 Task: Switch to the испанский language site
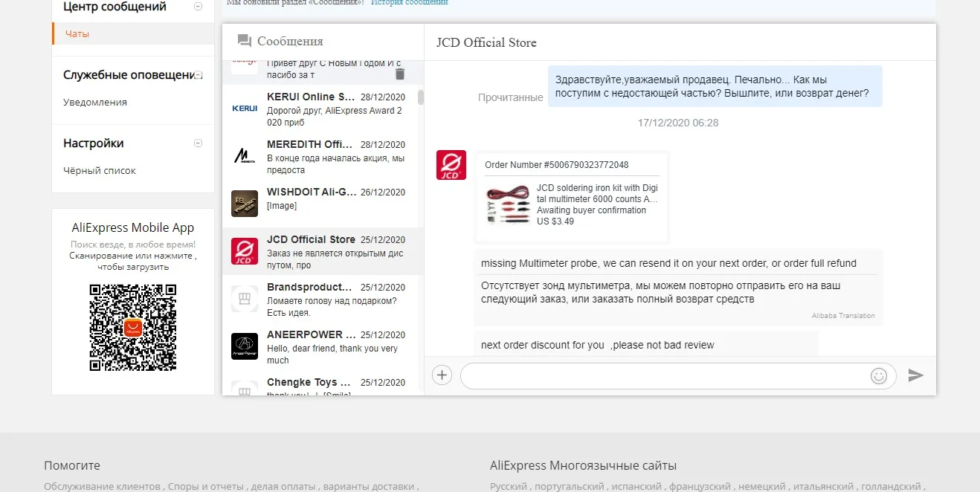(636, 486)
